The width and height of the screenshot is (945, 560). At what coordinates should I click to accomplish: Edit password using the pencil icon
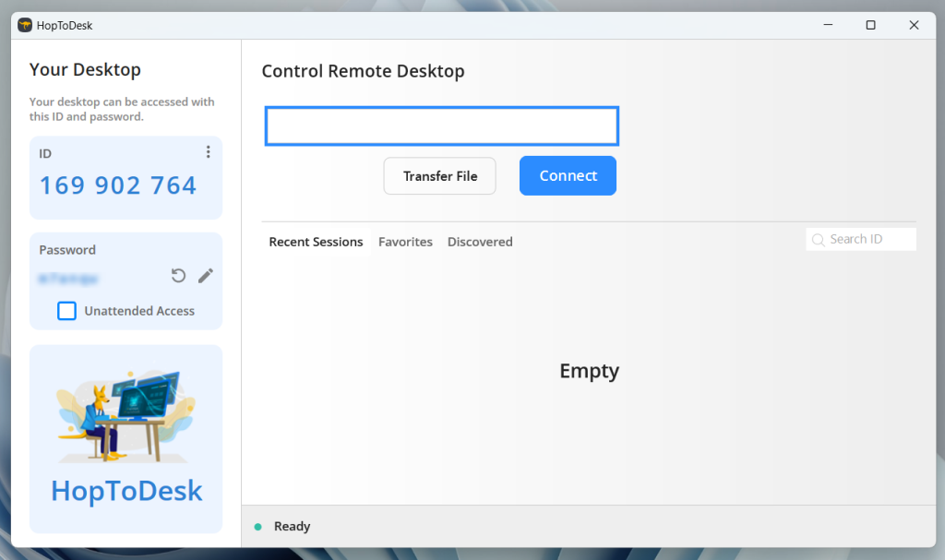pyautogui.click(x=206, y=276)
